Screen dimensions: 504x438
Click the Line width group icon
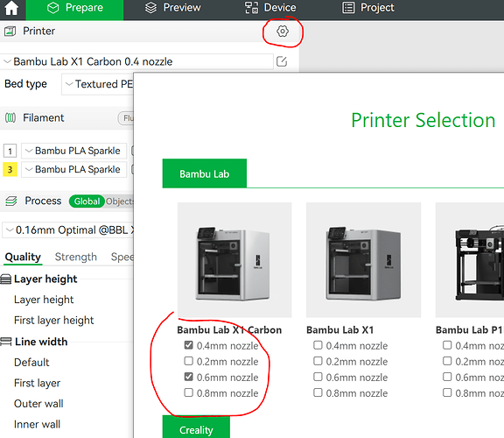pyautogui.click(x=6, y=342)
